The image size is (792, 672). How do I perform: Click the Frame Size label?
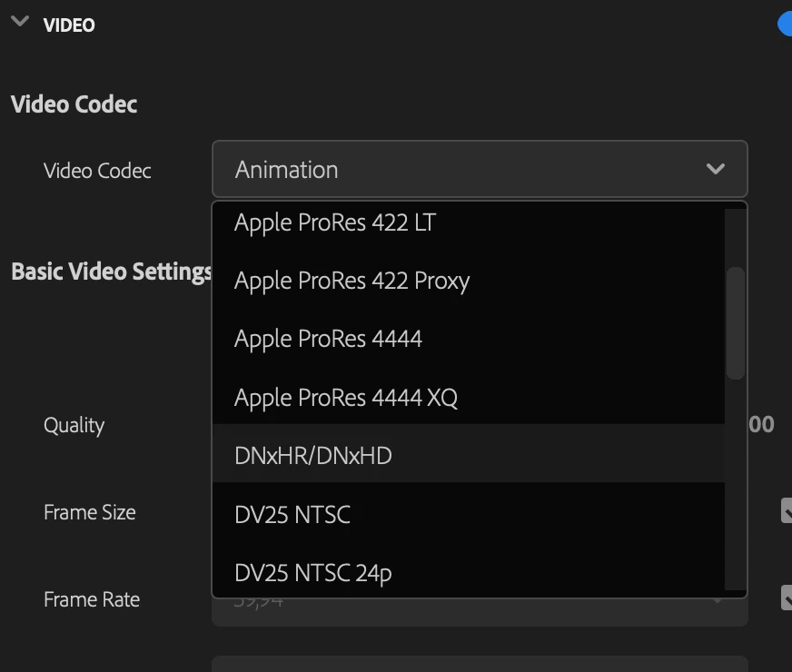(x=89, y=512)
